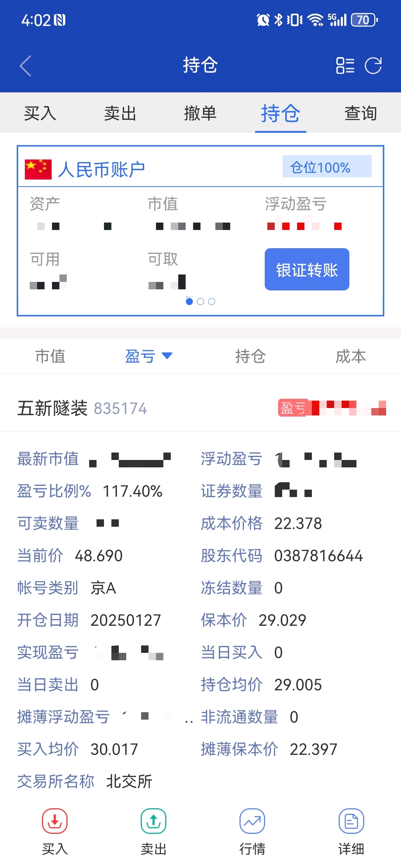
Task: Tap the 冻结数量 label
Action: click(232, 588)
